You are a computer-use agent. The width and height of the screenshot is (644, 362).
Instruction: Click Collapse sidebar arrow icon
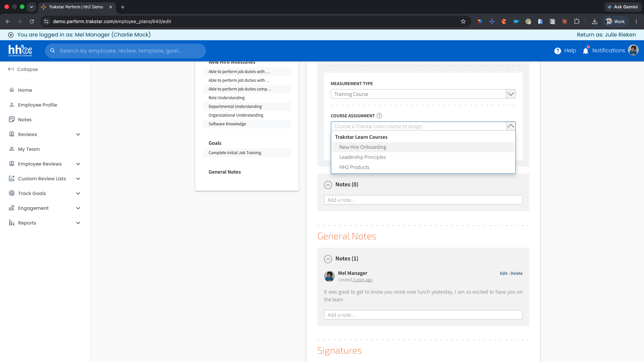[11, 69]
